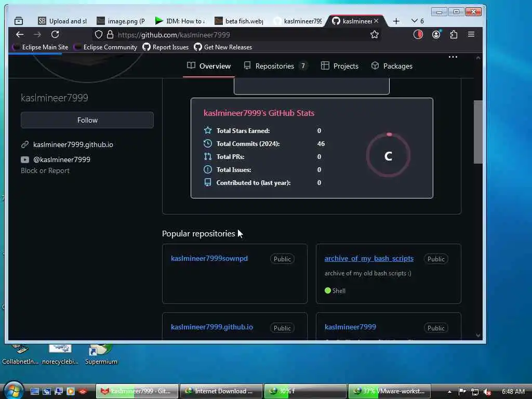
Task: Open Report Issues bookmark
Action: (x=166, y=47)
